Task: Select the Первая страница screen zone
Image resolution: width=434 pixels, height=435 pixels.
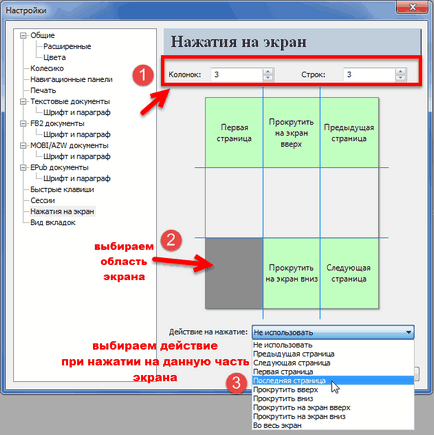Action: coord(234,132)
